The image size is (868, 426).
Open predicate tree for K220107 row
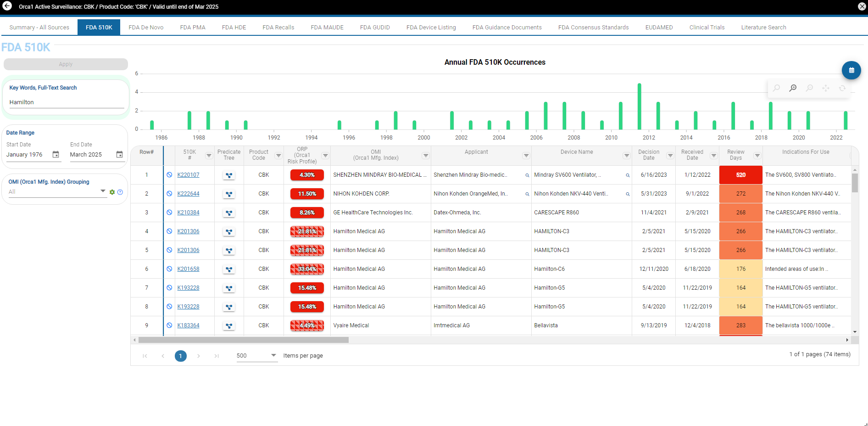click(x=229, y=175)
